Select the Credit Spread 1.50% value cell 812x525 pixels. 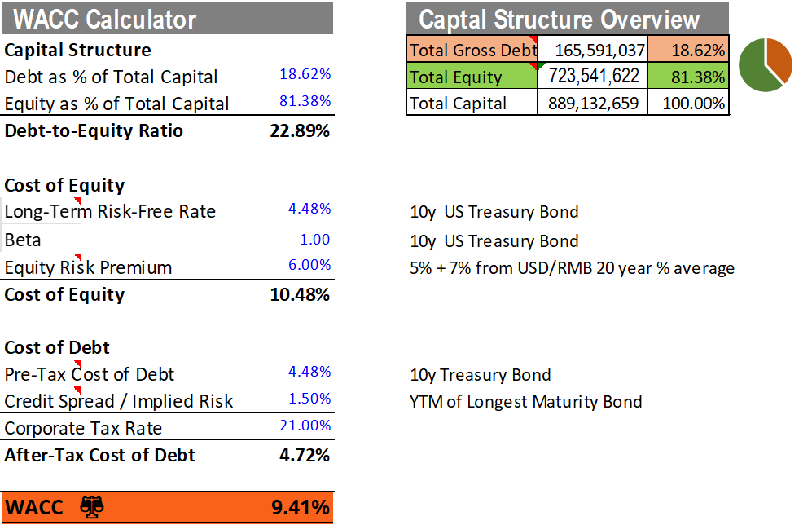tap(309, 399)
